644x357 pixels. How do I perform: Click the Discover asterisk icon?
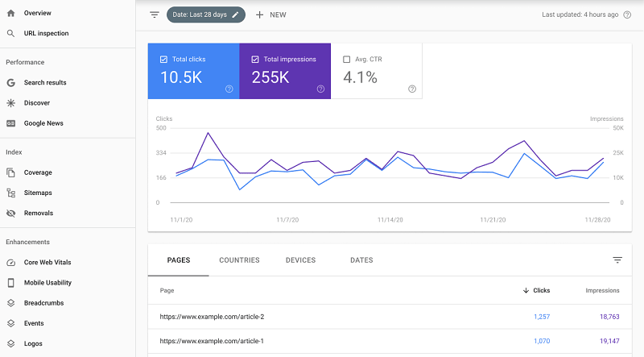click(11, 103)
